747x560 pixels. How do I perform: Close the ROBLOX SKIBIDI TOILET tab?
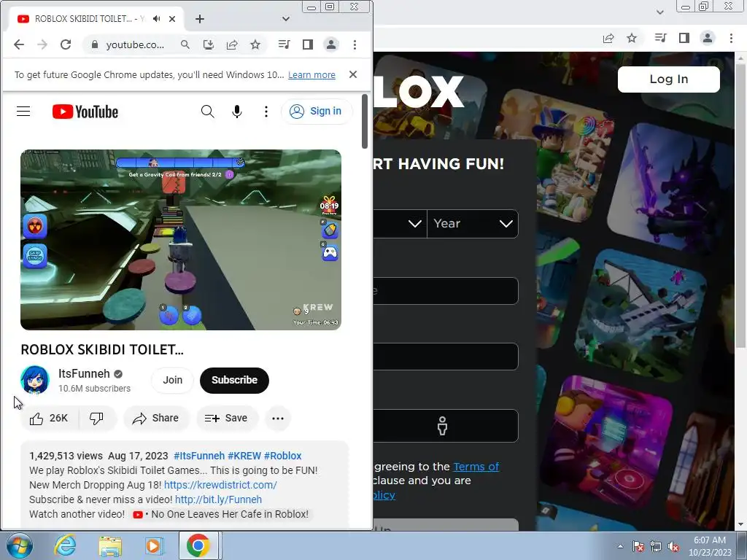click(x=172, y=19)
